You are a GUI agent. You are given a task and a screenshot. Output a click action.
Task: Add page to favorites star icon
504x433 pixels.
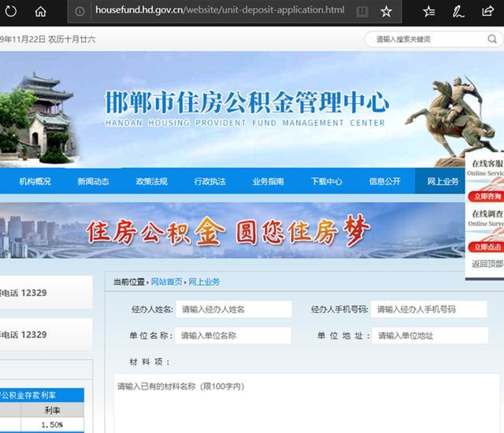386,12
